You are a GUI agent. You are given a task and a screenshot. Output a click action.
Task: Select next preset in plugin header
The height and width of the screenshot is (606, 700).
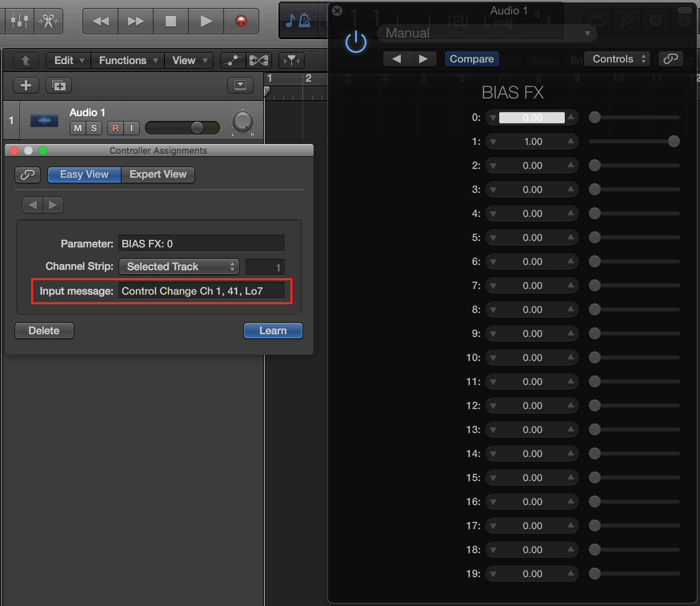point(423,59)
